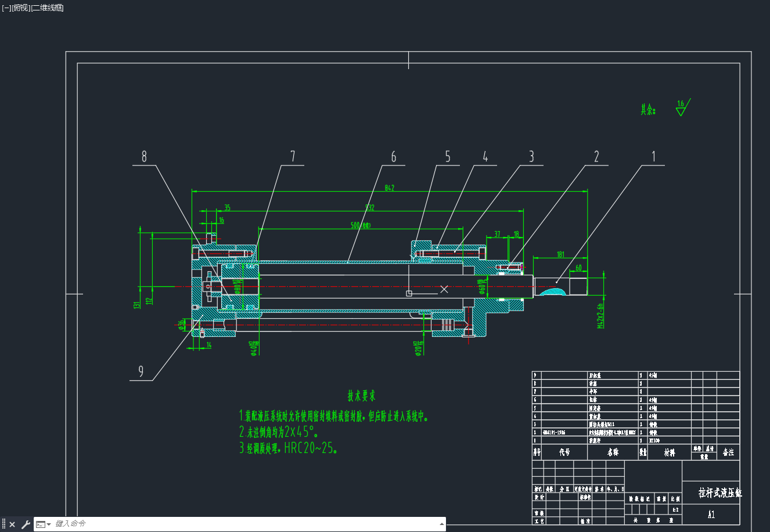The height and width of the screenshot is (532, 770).
Task: Select the Φ40 diameter dimension
Action: click(254, 347)
